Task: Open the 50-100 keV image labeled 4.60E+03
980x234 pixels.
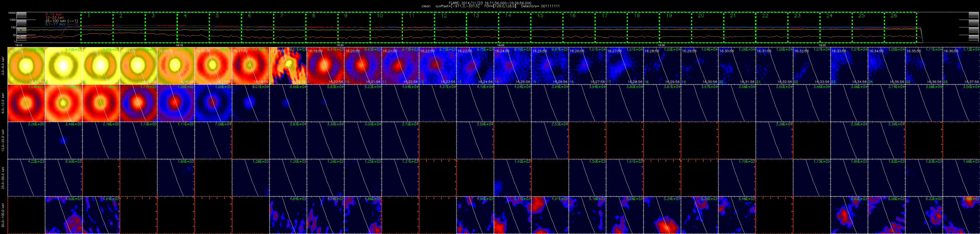Action: (x=64, y=215)
